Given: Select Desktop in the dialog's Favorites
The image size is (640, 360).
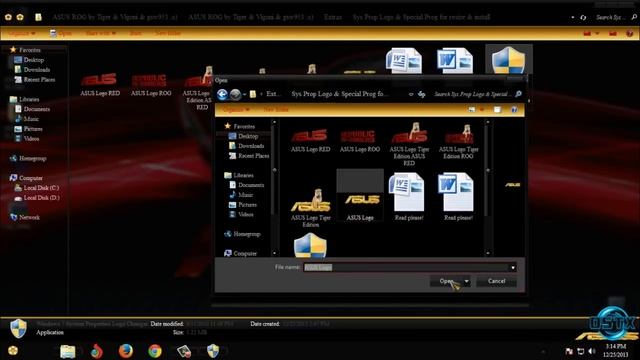Looking at the screenshot, I should pos(243,136).
